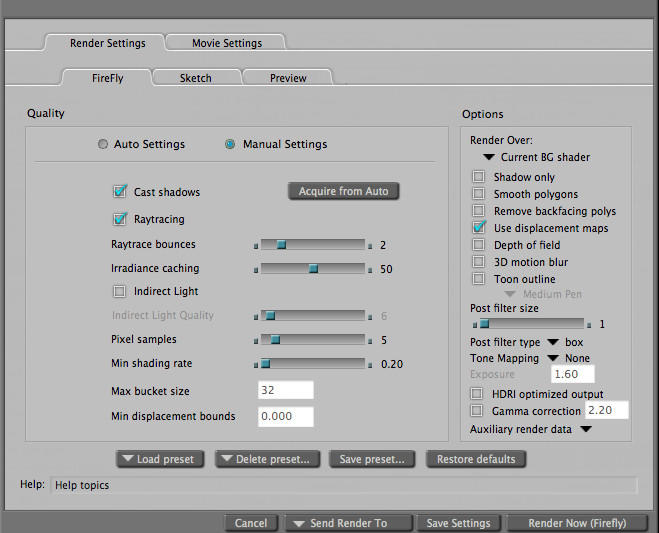Click the Min displacement bounds field
This screenshot has width=659, height=533.
(x=285, y=417)
